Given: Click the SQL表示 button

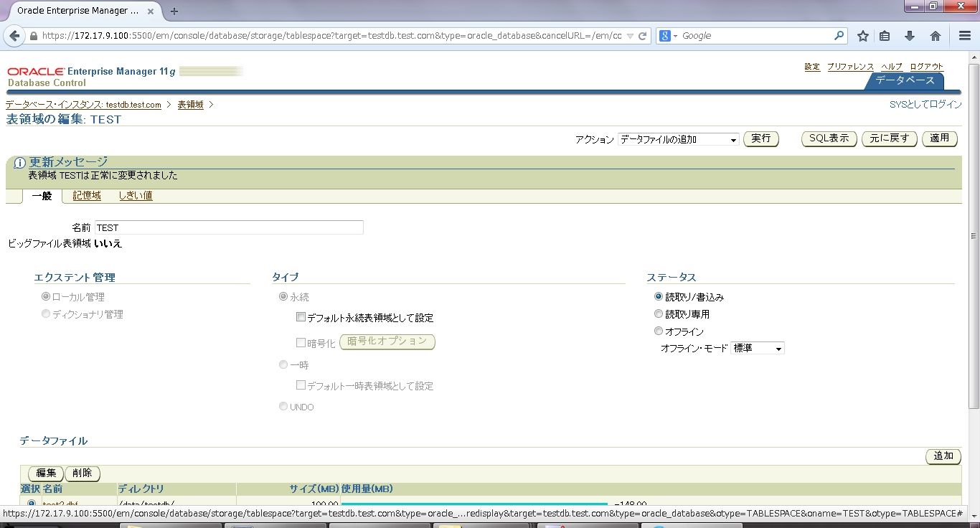Looking at the screenshot, I should tap(829, 138).
